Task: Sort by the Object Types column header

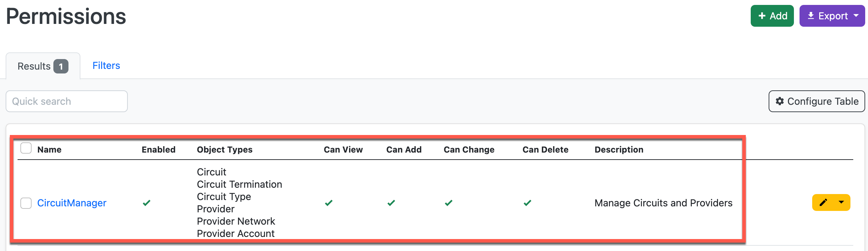Action: 224,150
